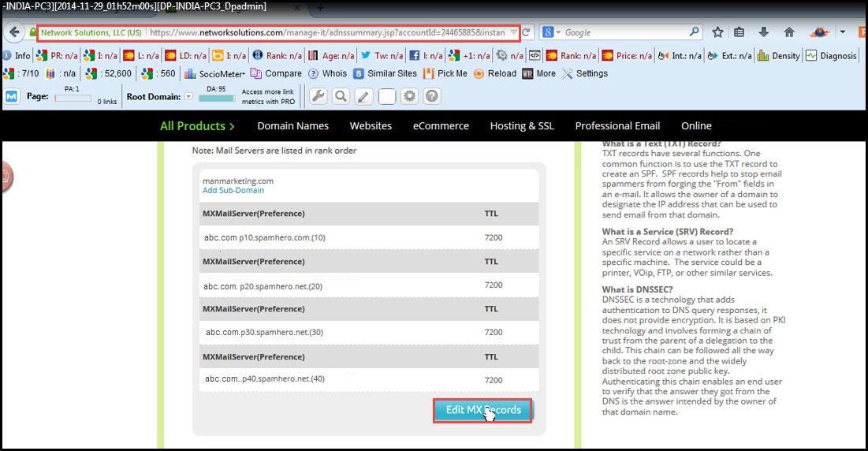Click the blank MozBar button
868x451 pixels.
[386, 96]
